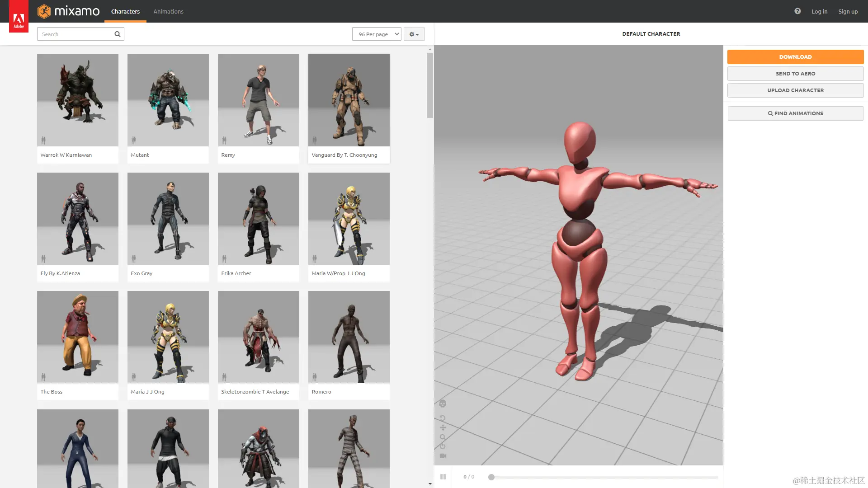This screenshot has width=868, height=488.
Task: Click the 0 / 0 frame counter
Action: pyautogui.click(x=469, y=477)
